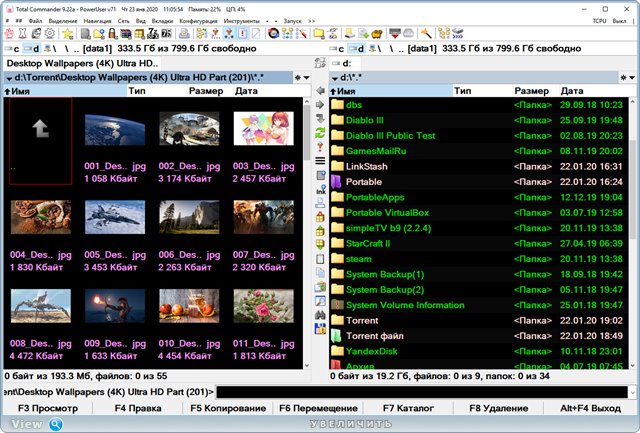Click F7 Каталог button
Viewport: 640px width, 433px height.
click(x=408, y=408)
